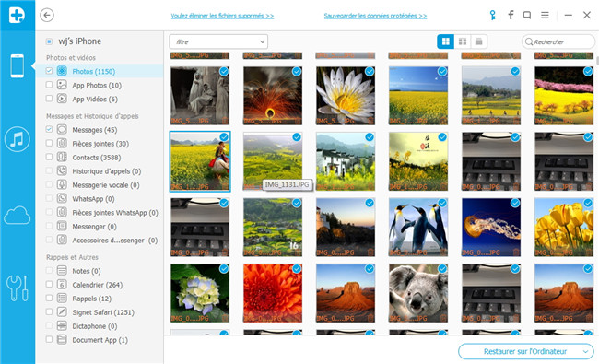Click Sauvegarder les données protégées link
Image resolution: width=599 pixels, height=364 pixels.
(x=375, y=16)
